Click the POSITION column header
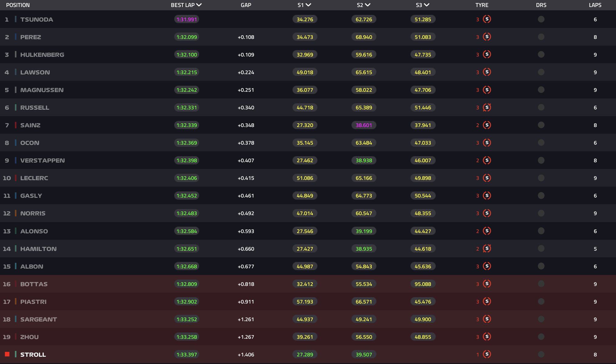Viewport: 616px width, 364px height. point(18,5)
